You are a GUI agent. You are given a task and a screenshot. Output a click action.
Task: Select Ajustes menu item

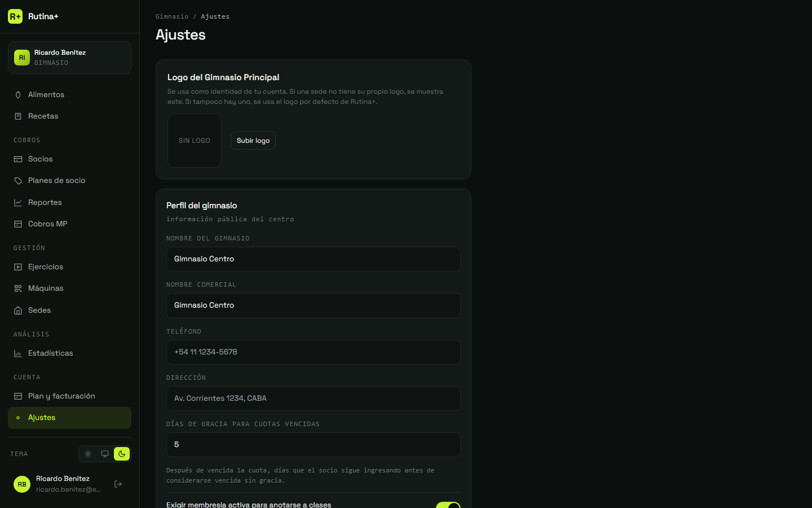[69, 418]
